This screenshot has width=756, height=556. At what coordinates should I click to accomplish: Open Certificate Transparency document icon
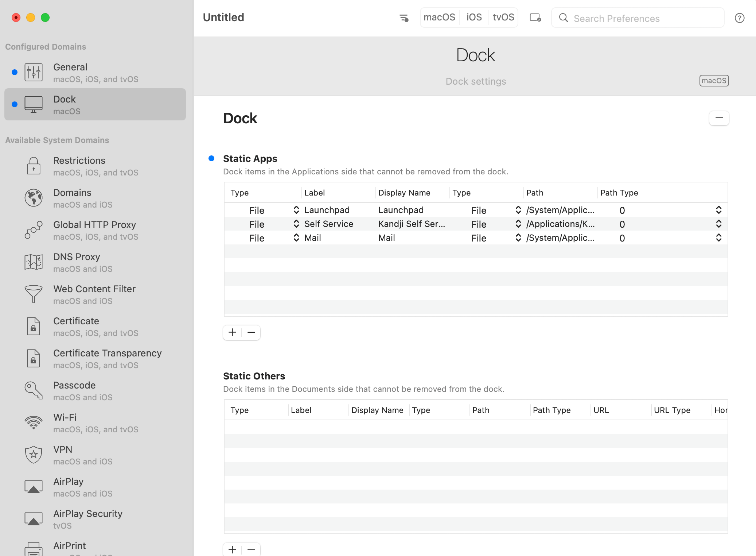tap(34, 358)
